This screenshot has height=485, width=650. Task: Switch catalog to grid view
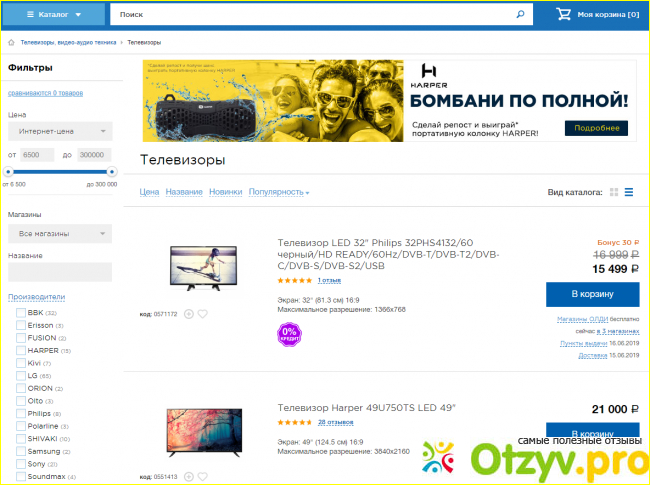(614, 192)
